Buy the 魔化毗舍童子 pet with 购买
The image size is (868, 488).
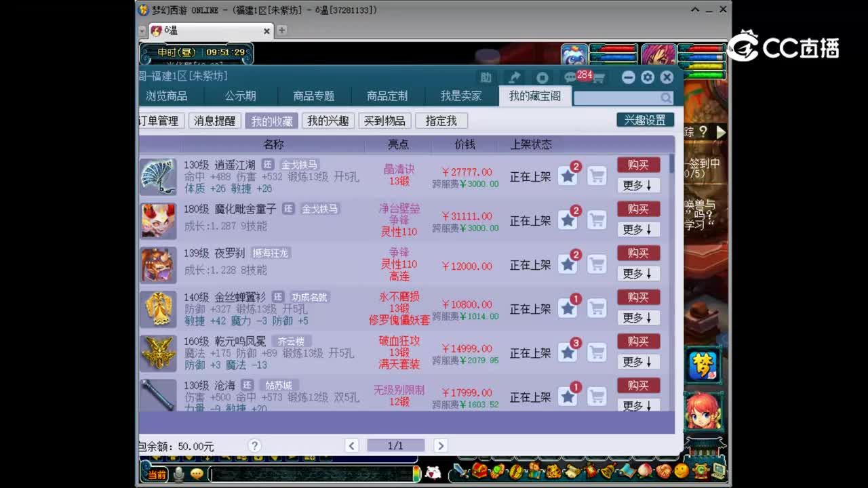point(638,209)
